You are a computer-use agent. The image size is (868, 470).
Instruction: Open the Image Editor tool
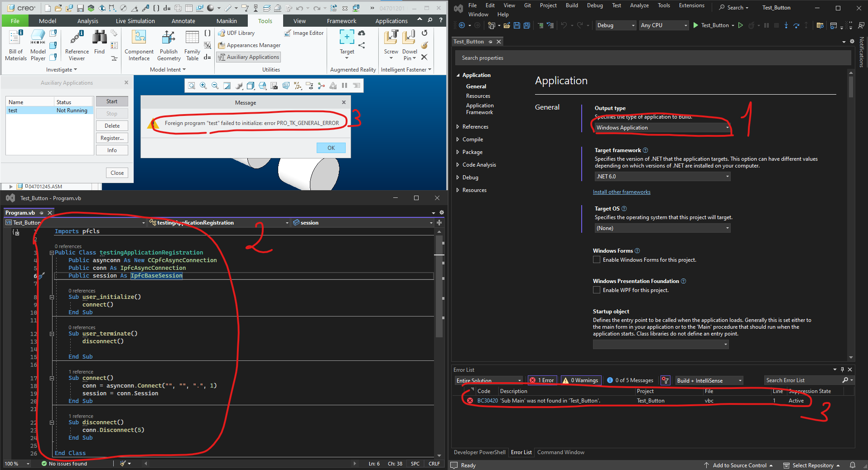(x=304, y=33)
